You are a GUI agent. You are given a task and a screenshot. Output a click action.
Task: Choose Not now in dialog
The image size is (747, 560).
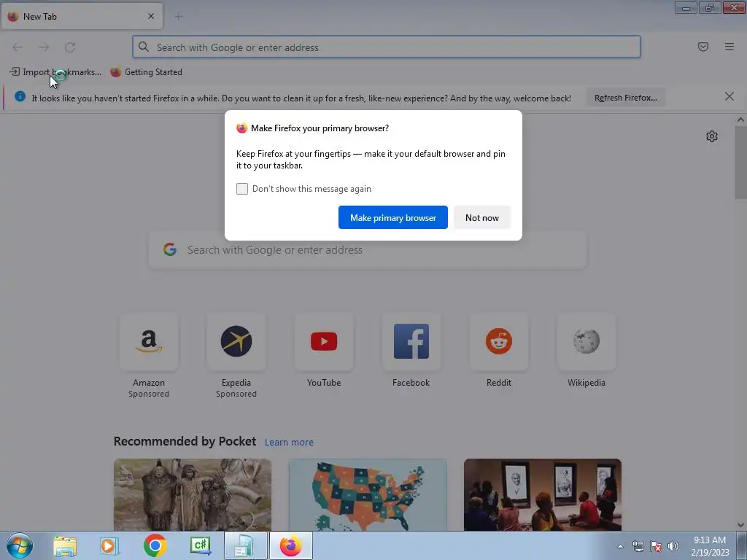[x=481, y=217]
